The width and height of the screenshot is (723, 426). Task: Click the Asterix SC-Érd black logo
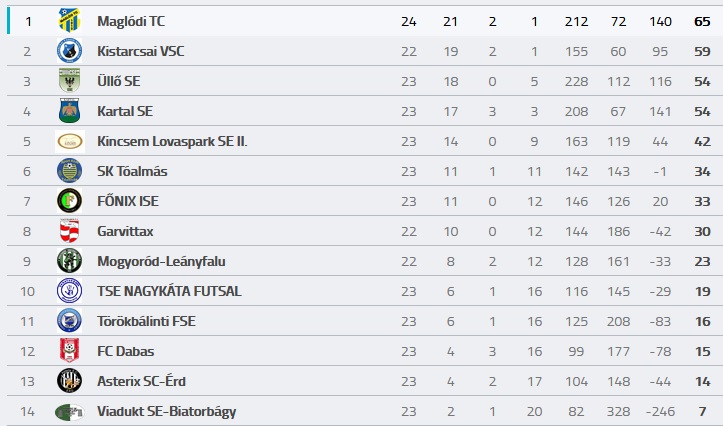70,381
